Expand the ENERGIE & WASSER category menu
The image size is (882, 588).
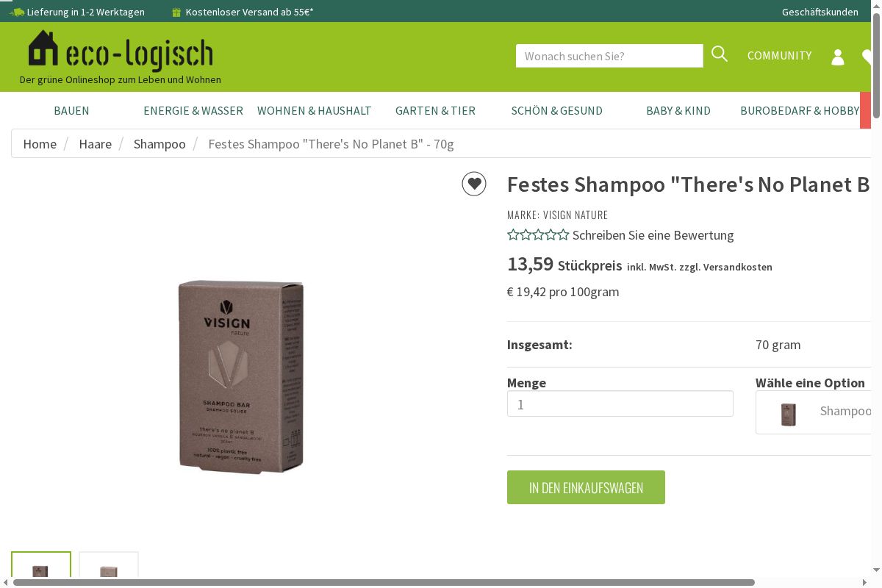point(193,110)
